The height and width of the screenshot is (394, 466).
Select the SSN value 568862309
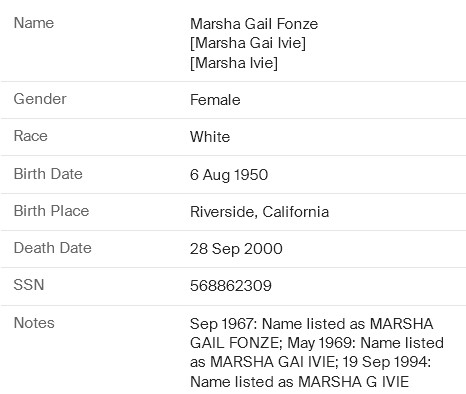tap(231, 286)
